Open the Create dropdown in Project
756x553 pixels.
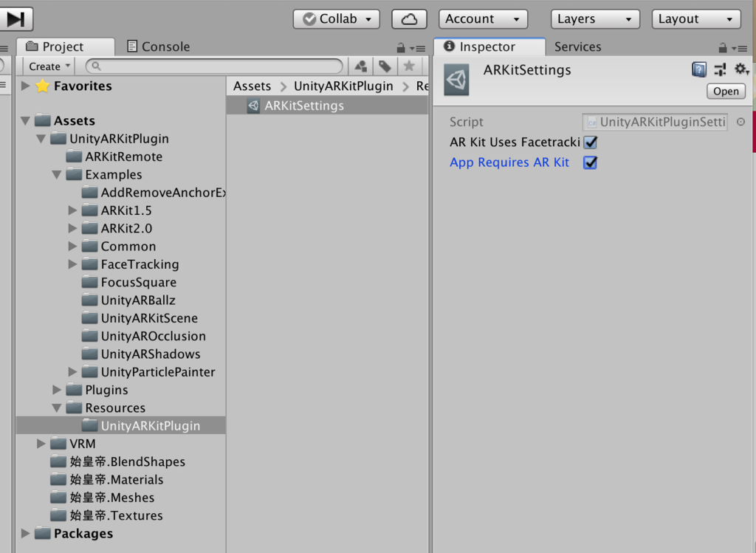point(49,66)
